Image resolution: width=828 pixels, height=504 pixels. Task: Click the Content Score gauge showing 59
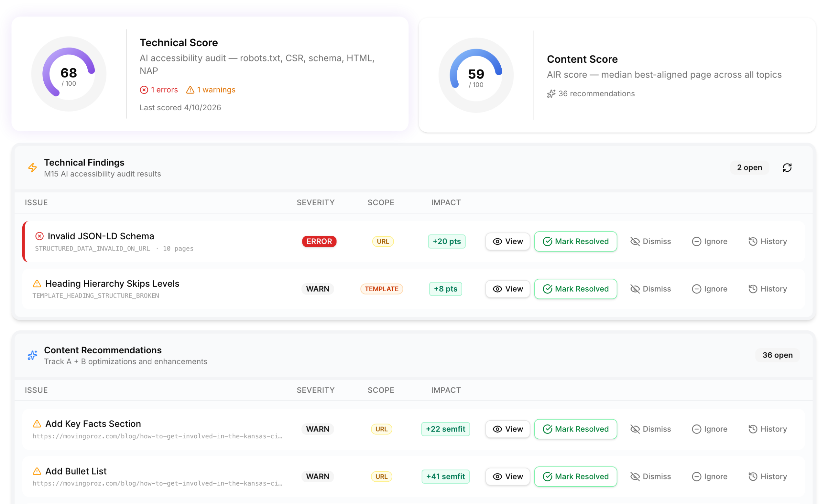pyautogui.click(x=476, y=75)
